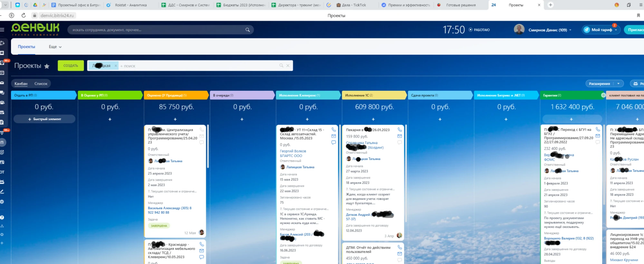Image resolution: width=644 pixels, height=264 pixels.
Task: Click the search magnifier icon in top search bar
Action: click(x=247, y=30)
